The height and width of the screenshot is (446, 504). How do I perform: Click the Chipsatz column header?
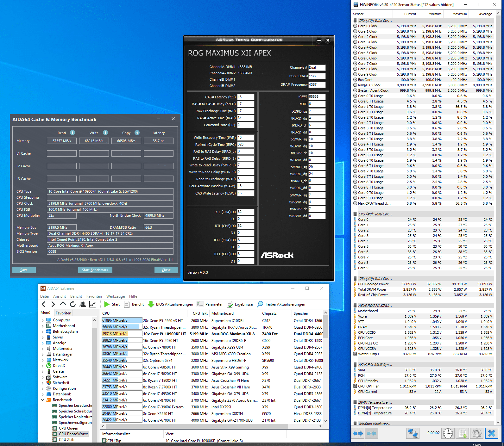tap(276, 313)
